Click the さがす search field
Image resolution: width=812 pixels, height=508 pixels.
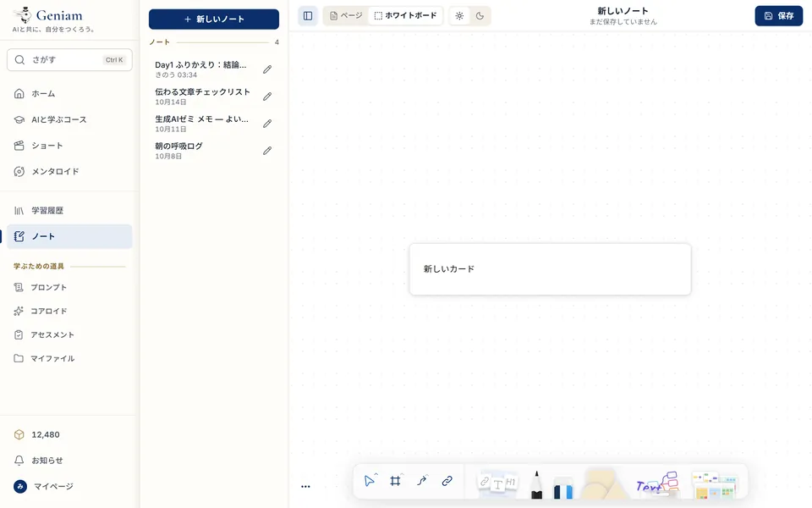point(69,59)
